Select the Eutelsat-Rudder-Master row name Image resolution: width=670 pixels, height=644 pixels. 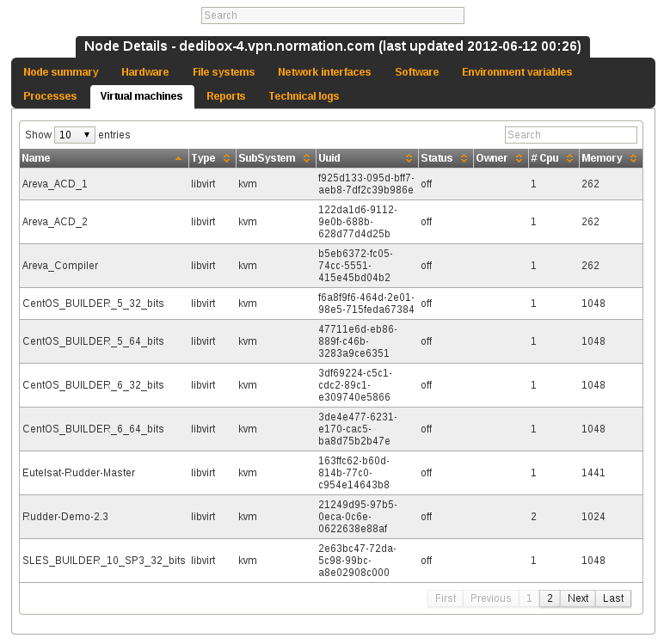[78, 473]
